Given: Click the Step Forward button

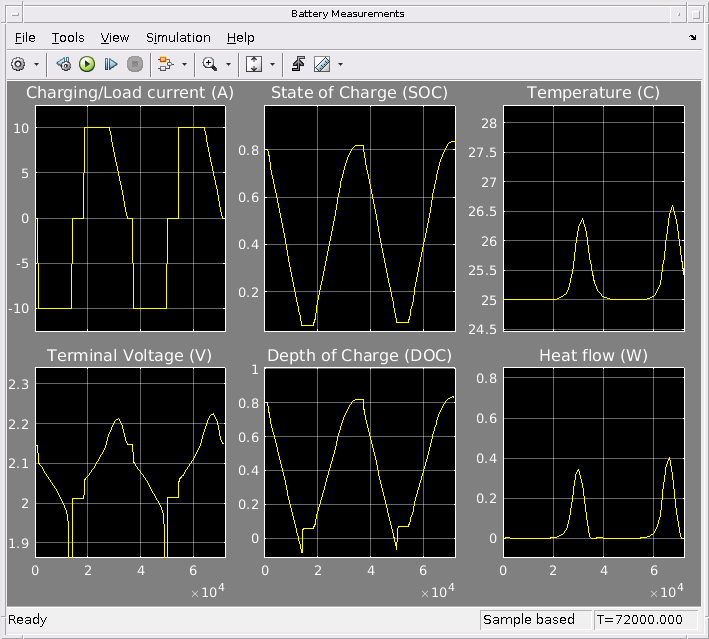Looking at the screenshot, I should (111, 64).
